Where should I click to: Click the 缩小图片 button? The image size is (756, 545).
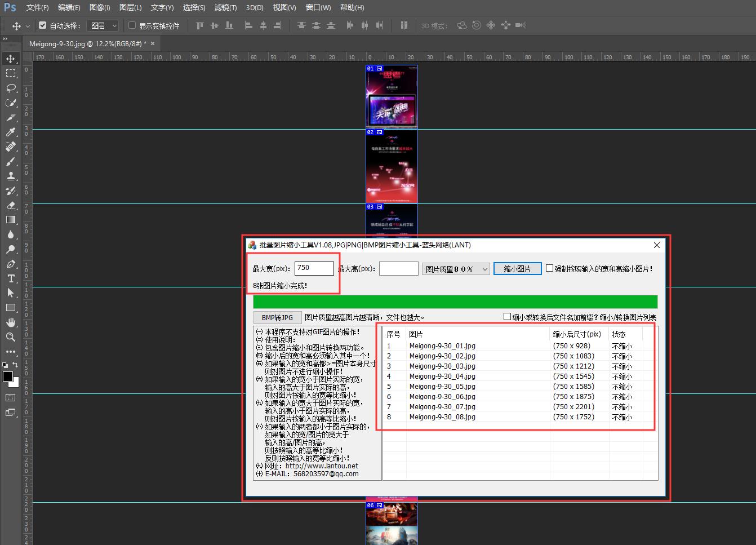(x=517, y=268)
